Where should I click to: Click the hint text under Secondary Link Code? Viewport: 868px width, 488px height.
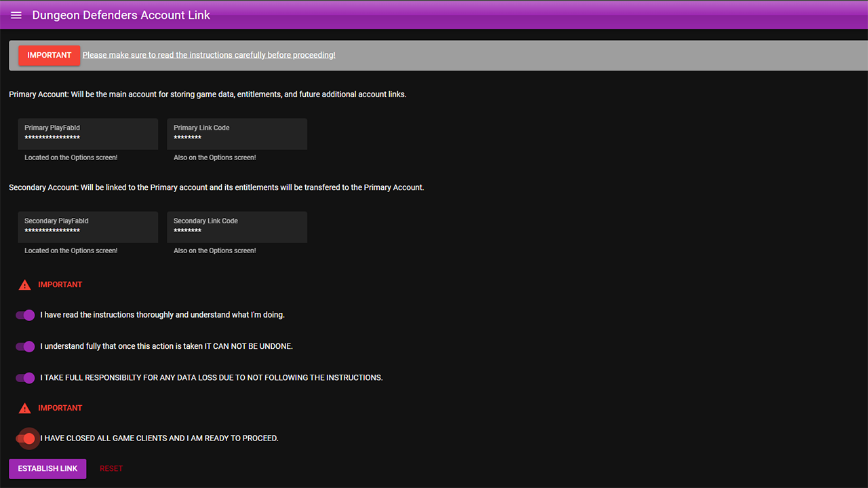click(x=214, y=250)
